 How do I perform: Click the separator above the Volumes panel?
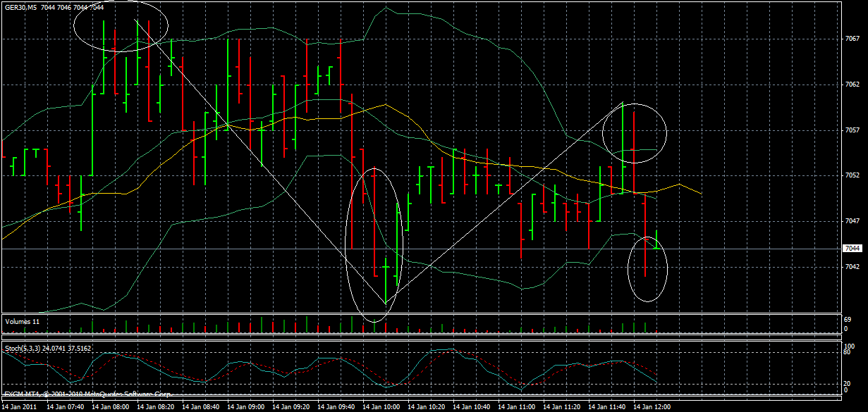point(423,313)
